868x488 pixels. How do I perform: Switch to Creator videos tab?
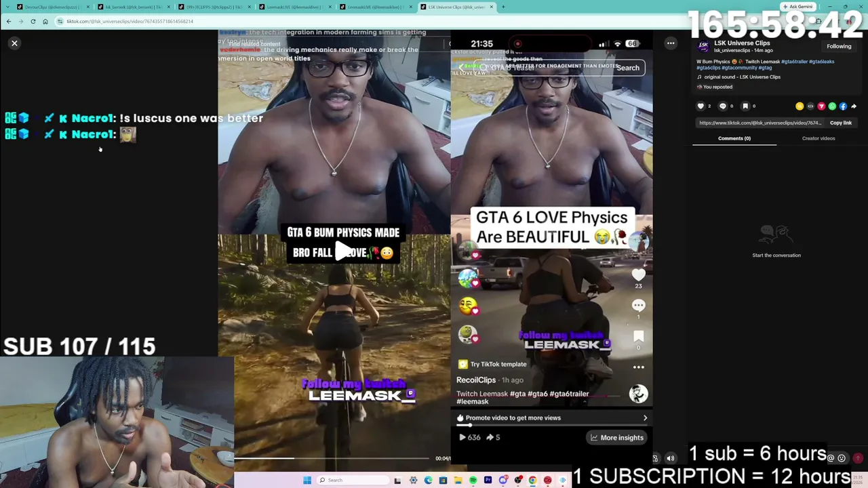point(818,138)
